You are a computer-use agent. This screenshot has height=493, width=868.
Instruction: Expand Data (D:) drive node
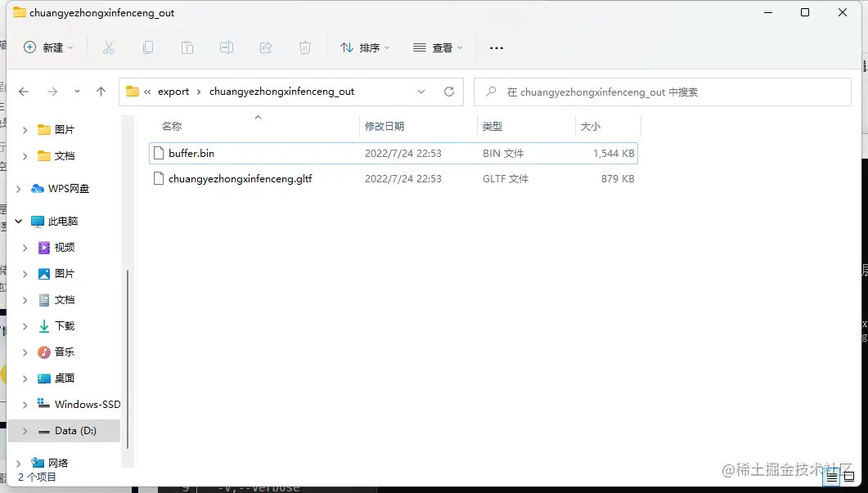click(x=25, y=431)
